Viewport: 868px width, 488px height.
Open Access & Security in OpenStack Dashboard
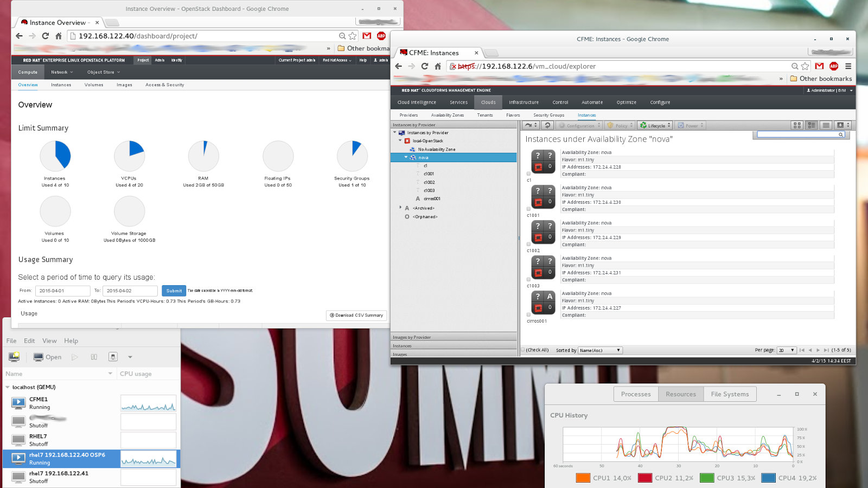pos(164,85)
